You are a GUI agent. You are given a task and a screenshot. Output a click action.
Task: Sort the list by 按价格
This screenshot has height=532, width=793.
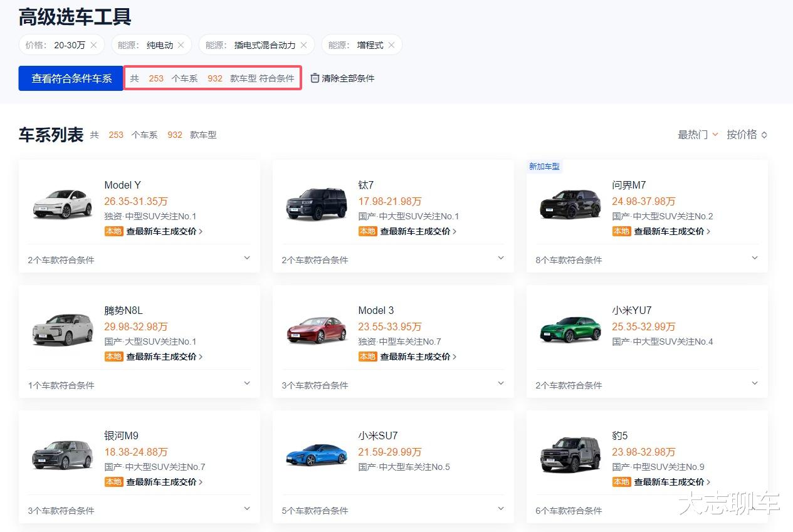point(747,135)
